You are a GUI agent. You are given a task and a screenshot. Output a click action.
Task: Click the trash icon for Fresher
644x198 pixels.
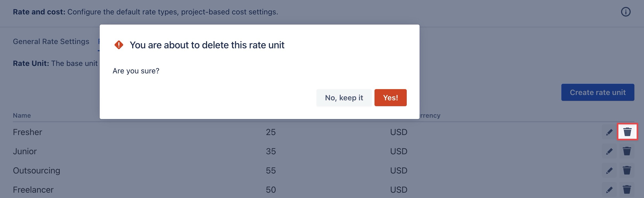pos(627,132)
